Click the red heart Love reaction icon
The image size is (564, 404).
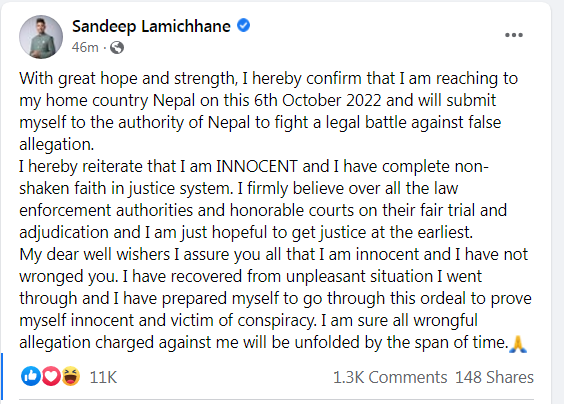click(51, 376)
